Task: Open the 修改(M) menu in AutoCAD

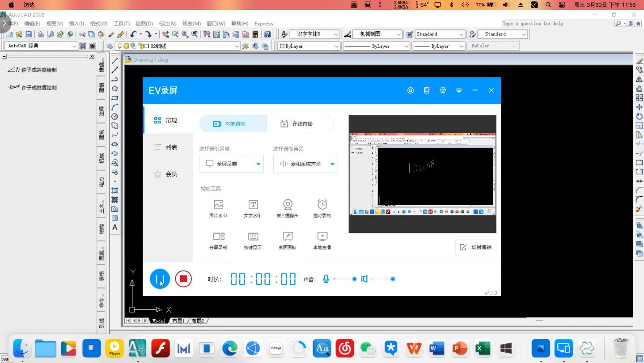Action: pyautogui.click(x=191, y=23)
